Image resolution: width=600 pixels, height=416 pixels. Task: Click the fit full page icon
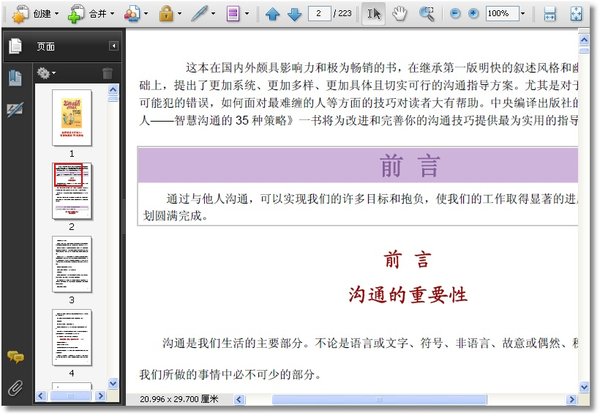tap(576, 14)
